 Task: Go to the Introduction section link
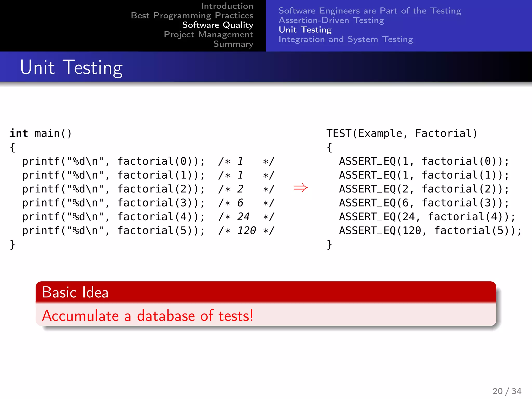(x=227, y=6)
